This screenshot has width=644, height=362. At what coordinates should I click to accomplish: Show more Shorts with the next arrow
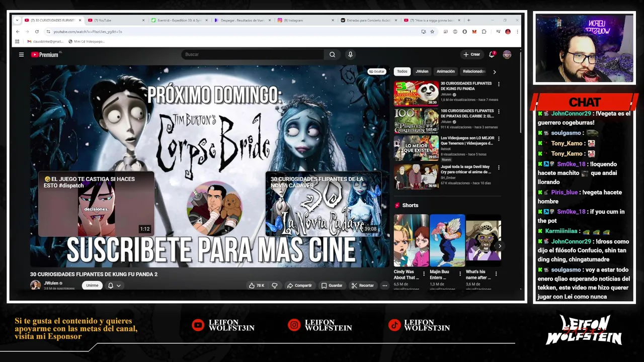coord(500,246)
